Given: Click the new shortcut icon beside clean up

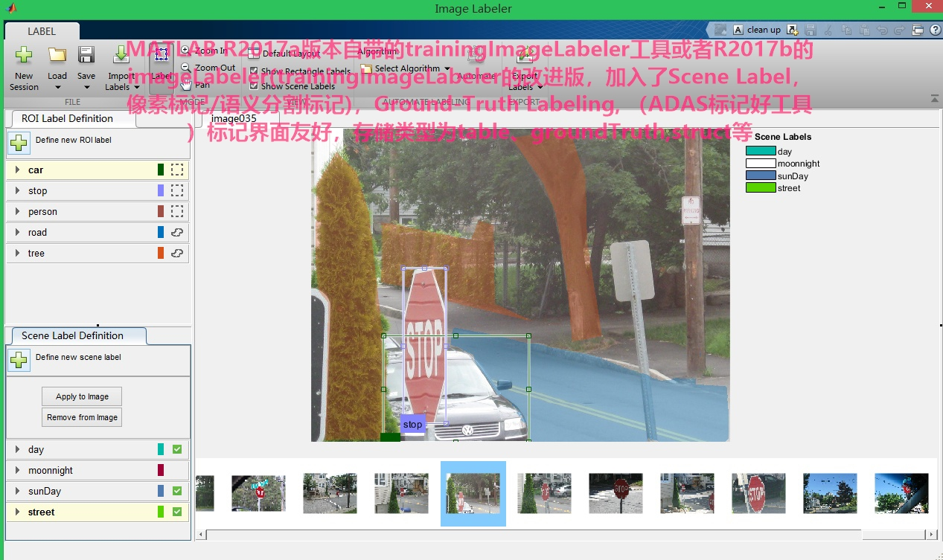Looking at the screenshot, I should pos(793,30).
